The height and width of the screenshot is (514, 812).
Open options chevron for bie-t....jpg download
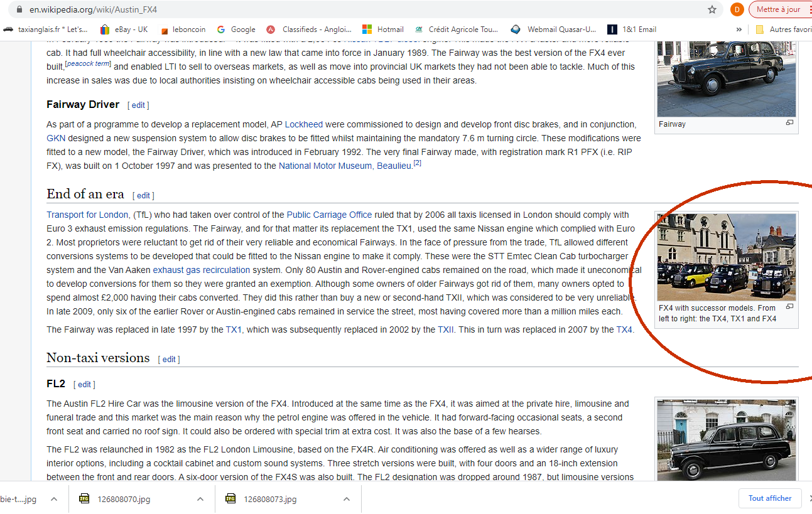tap(54, 499)
